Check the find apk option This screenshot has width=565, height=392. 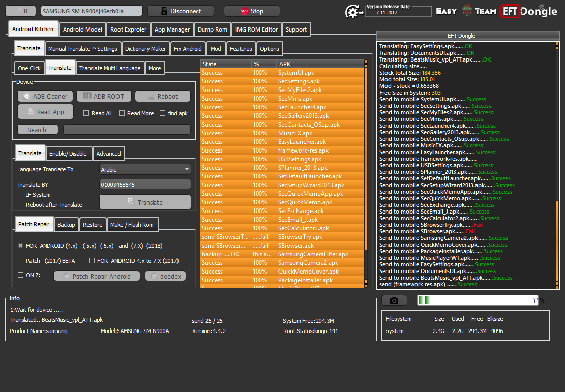point(163,113)
